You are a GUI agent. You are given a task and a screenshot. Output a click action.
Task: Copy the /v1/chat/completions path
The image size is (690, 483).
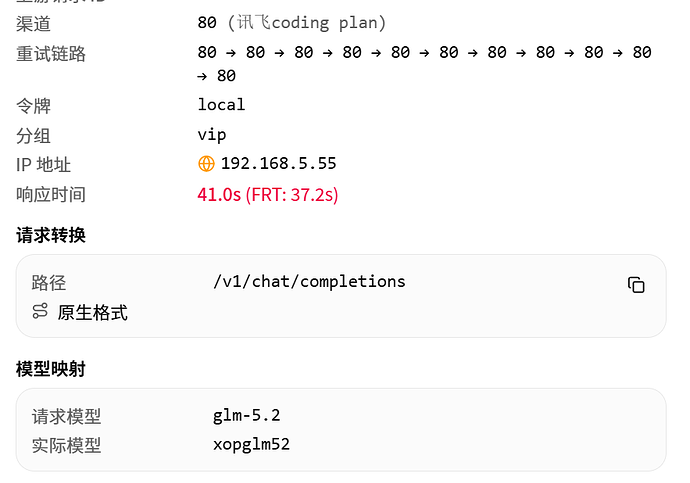tap(636, 285)
